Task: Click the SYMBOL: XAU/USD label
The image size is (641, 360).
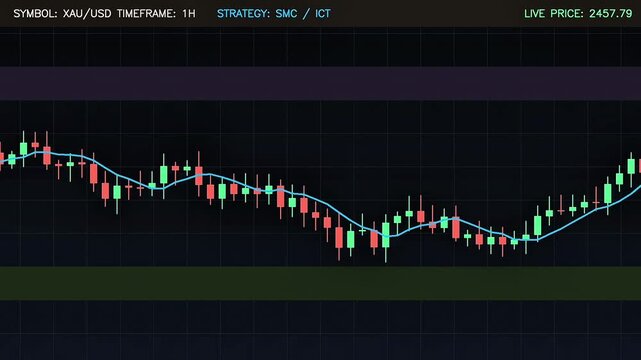Action: [x=62, y=13]
